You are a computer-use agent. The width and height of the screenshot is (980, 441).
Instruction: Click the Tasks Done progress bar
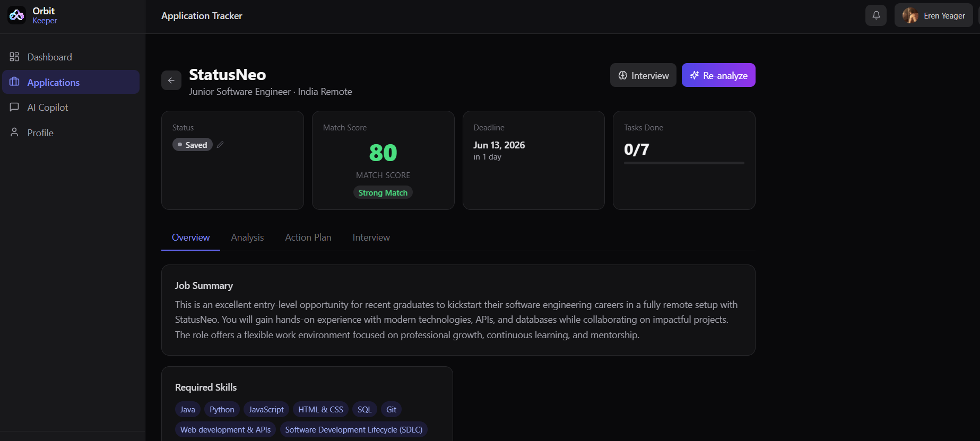684,163
